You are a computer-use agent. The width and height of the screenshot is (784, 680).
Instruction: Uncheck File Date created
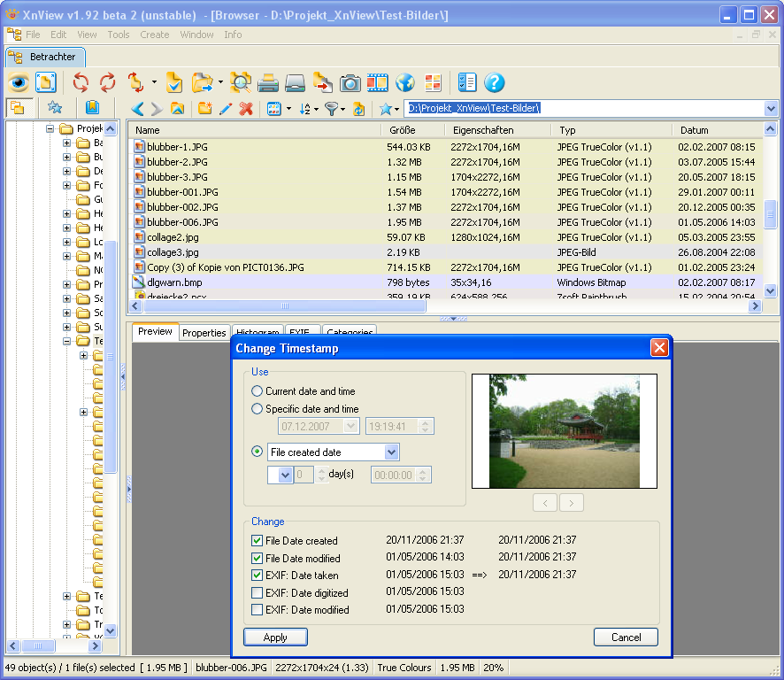[x=257, y=540]
